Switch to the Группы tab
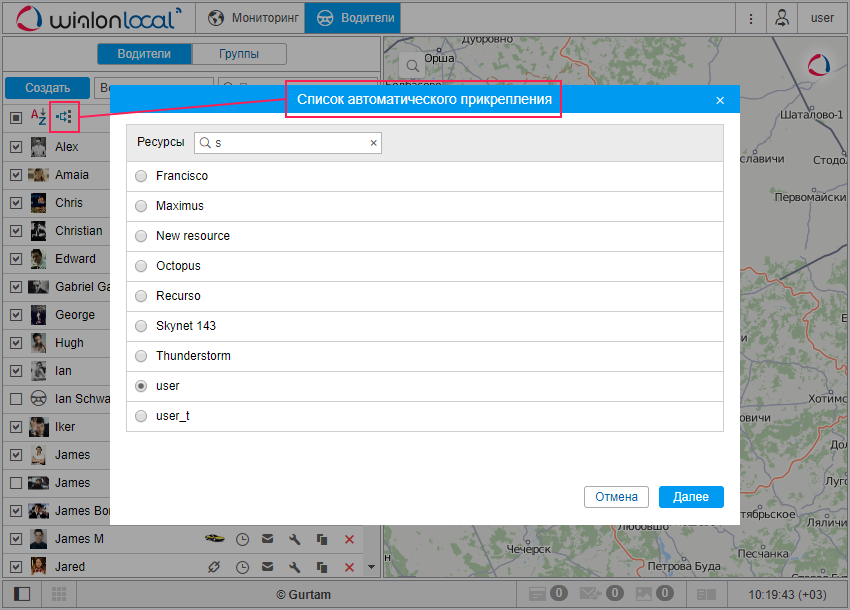Viewport: 850px width, 610px height. click(239, 54)
